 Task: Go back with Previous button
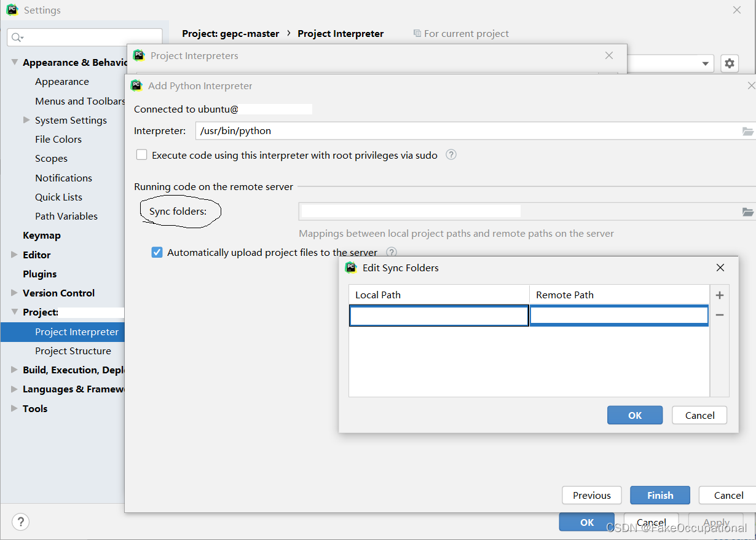(592, 495)
